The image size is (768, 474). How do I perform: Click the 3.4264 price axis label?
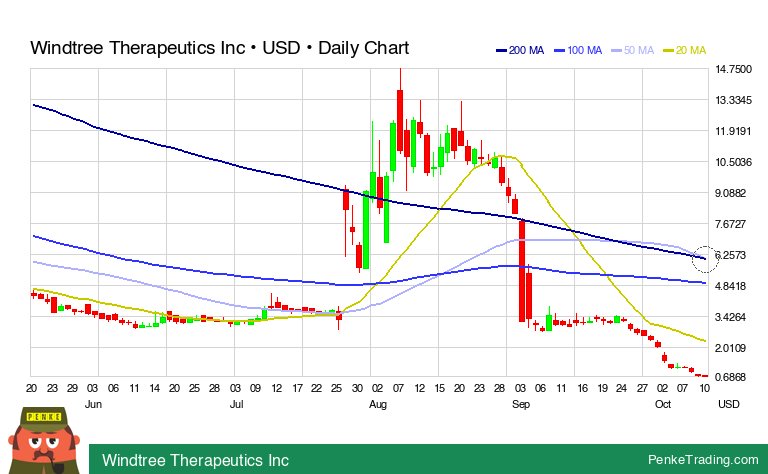pos(731,317)
